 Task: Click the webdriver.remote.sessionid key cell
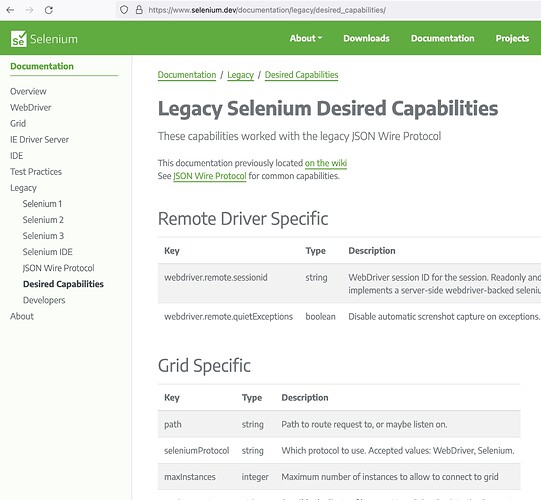[216, 277]
